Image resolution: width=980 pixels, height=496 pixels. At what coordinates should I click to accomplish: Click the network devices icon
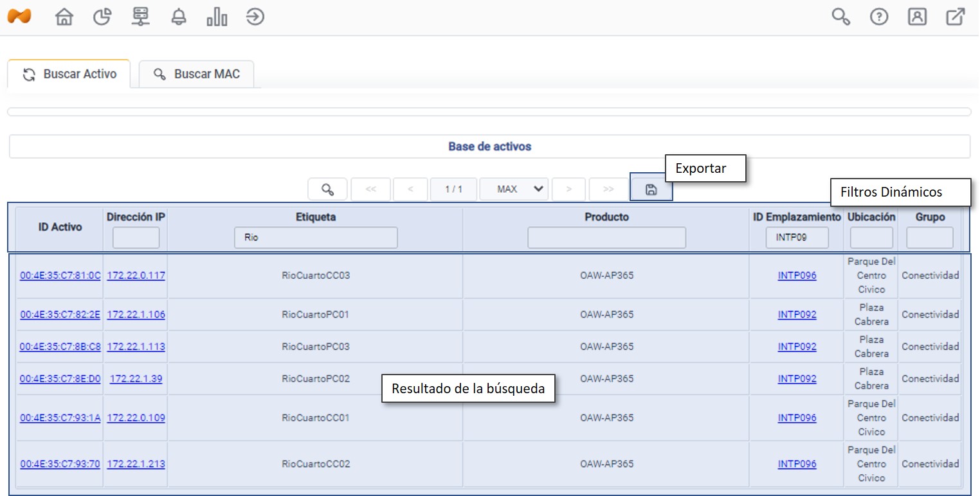pos(140,17)
